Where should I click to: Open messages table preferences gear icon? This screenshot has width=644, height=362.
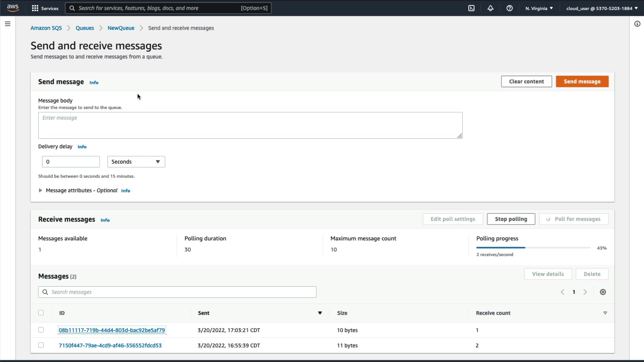603,292
